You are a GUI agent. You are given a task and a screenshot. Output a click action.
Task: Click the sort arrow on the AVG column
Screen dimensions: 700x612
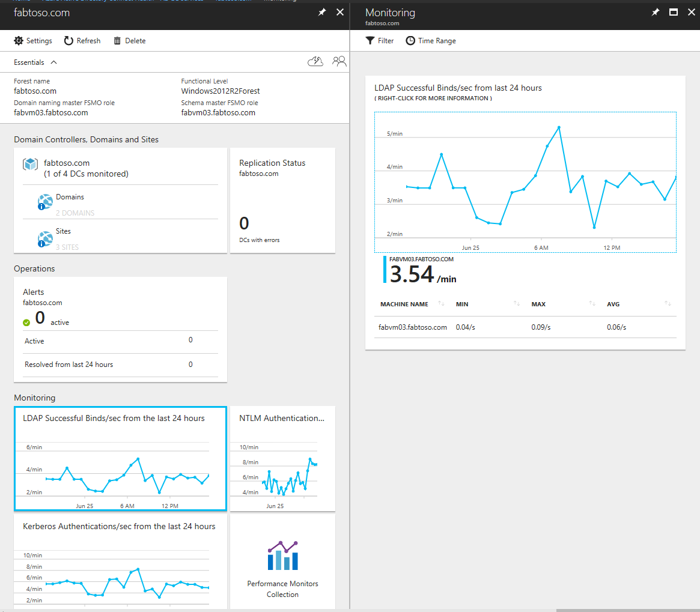pos(669,304)
